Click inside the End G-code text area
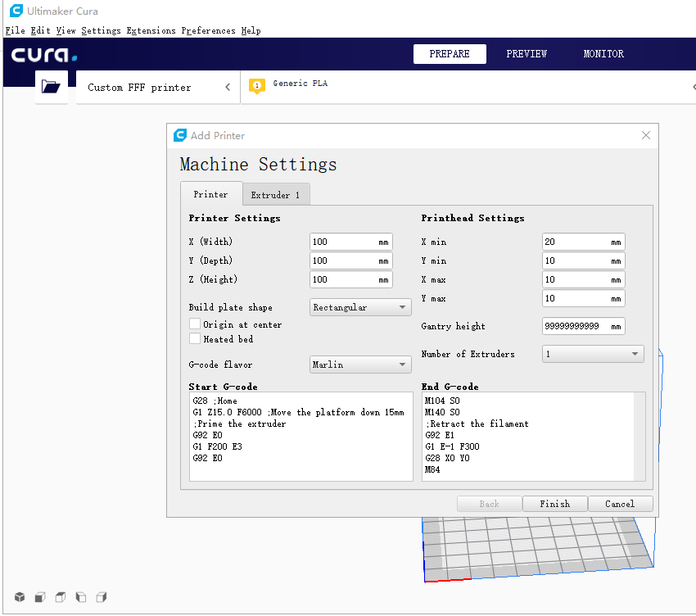 click(528, 437)
